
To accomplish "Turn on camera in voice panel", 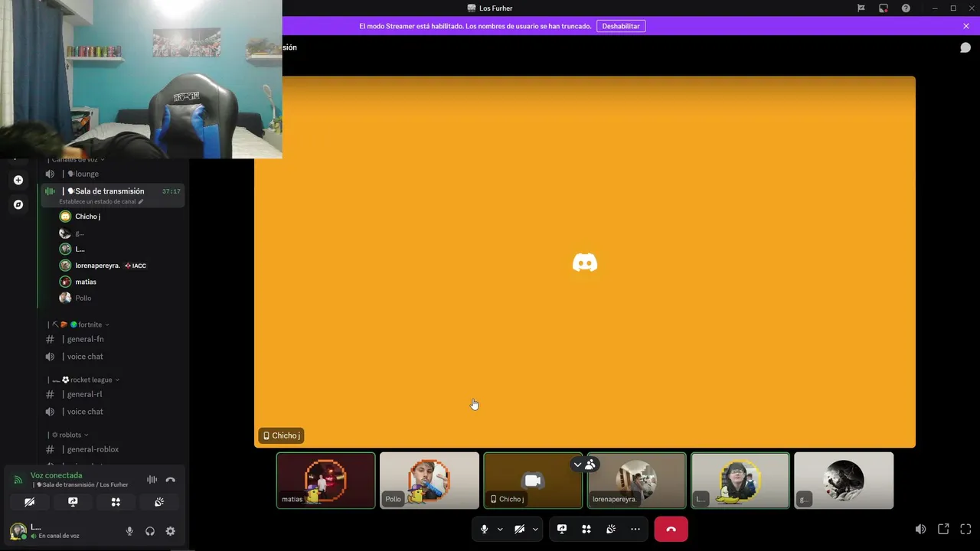I will coord(29,502).
